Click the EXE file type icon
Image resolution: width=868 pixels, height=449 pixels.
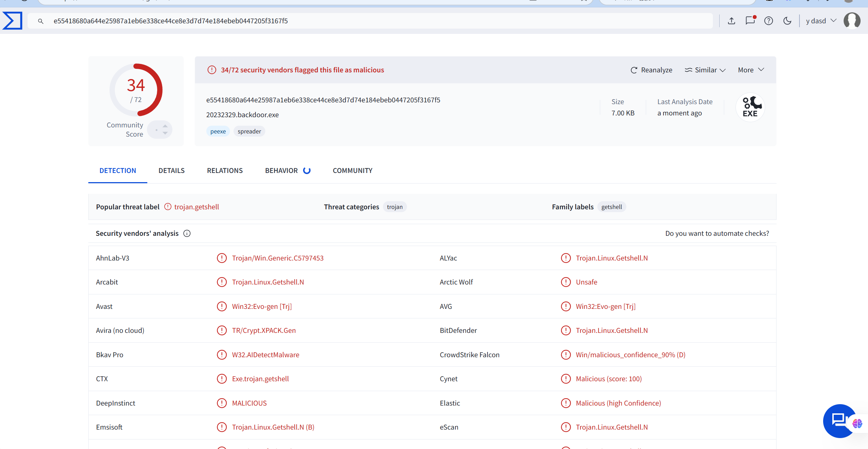tap(750, 107)
